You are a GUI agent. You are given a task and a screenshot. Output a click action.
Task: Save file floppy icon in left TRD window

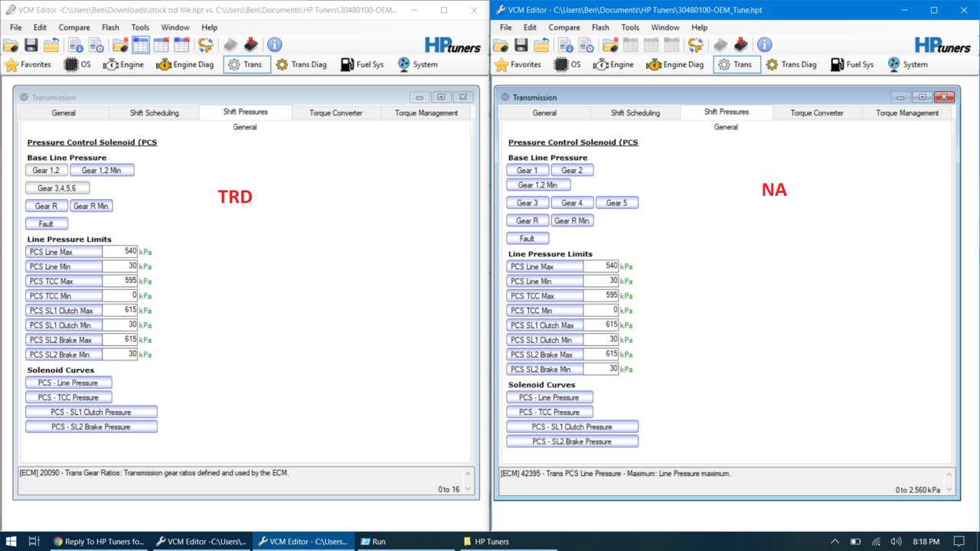click(31, 45)
